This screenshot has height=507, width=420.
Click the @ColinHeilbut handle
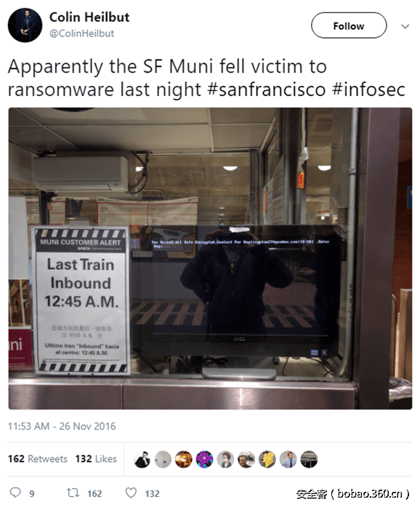(x=81, y=33)
